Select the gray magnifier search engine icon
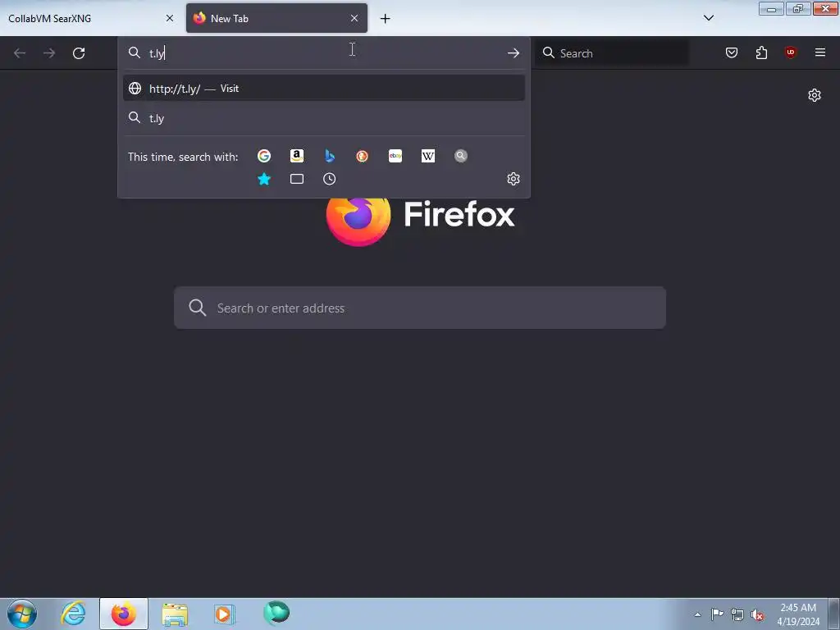 click(461, 156)
